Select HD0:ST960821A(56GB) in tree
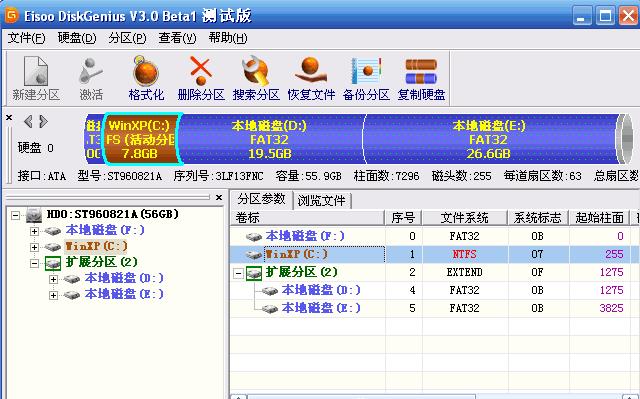Viewport: 640px width, 399px height. pyautogui.click(x=113, y=214)
